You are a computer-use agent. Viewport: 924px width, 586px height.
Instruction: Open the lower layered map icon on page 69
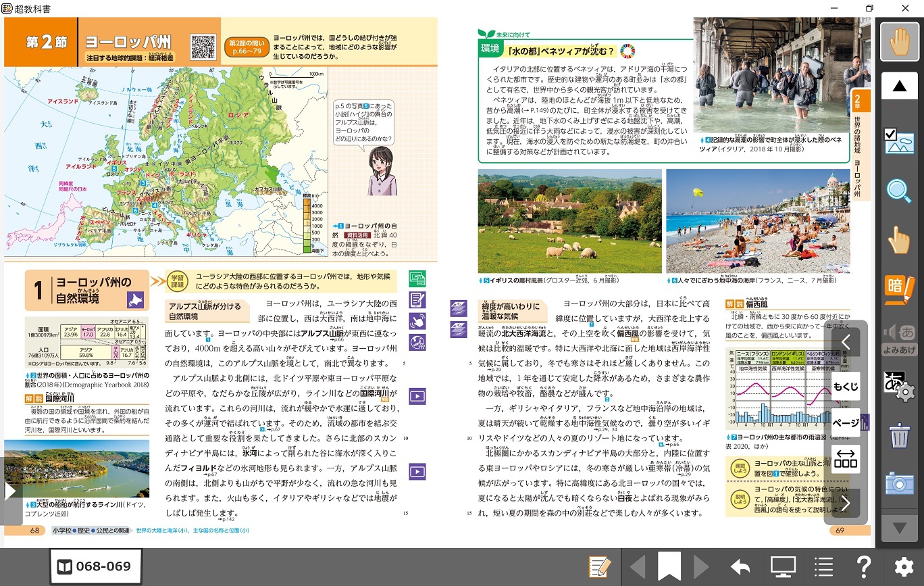(459, 329)
